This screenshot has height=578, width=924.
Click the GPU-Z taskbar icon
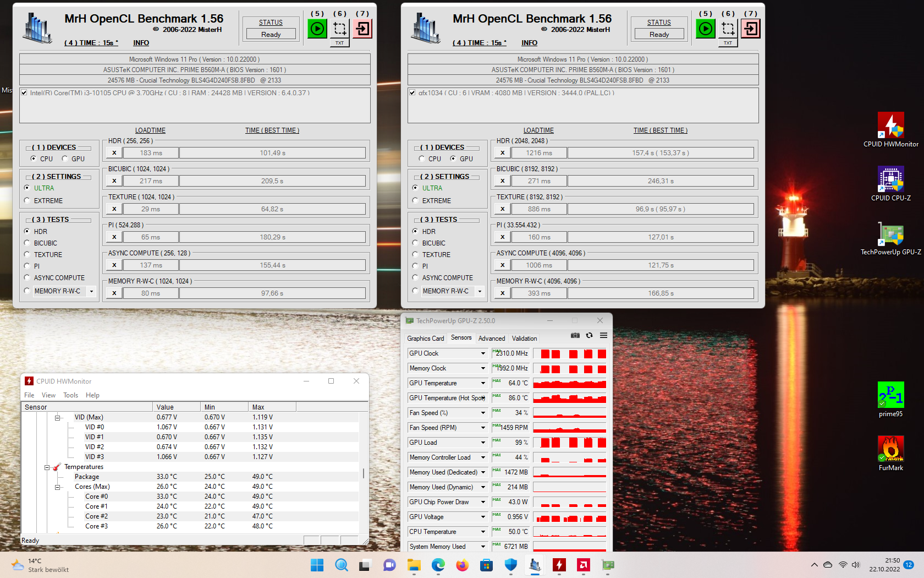point(608,565)
